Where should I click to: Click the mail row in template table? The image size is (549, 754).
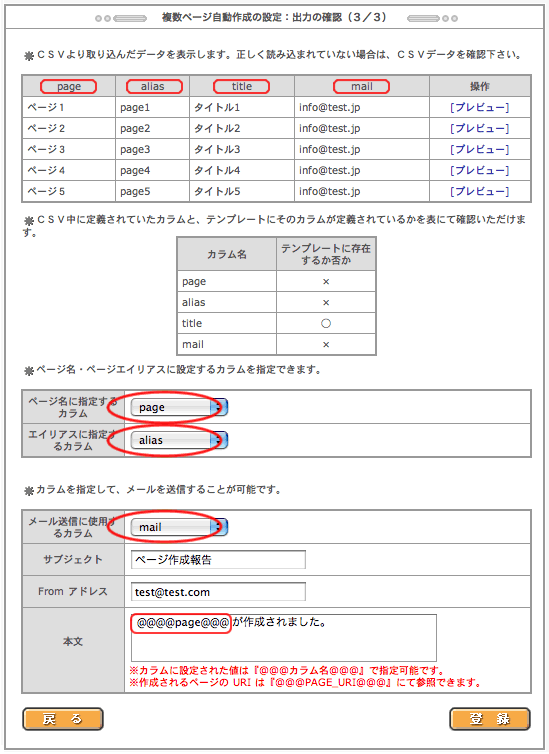pyautogui.click(x=276, y=344)
